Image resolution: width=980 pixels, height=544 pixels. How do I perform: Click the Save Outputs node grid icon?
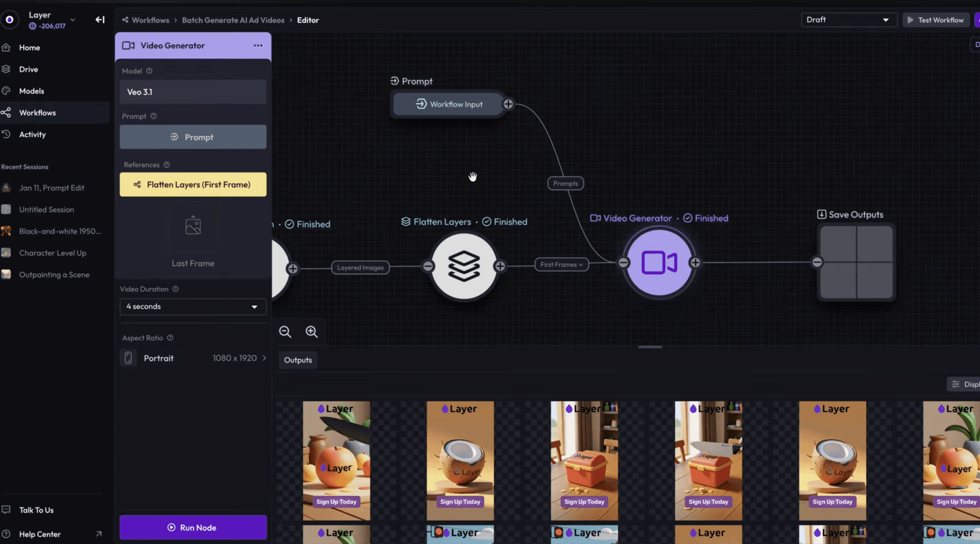point(856,262)
